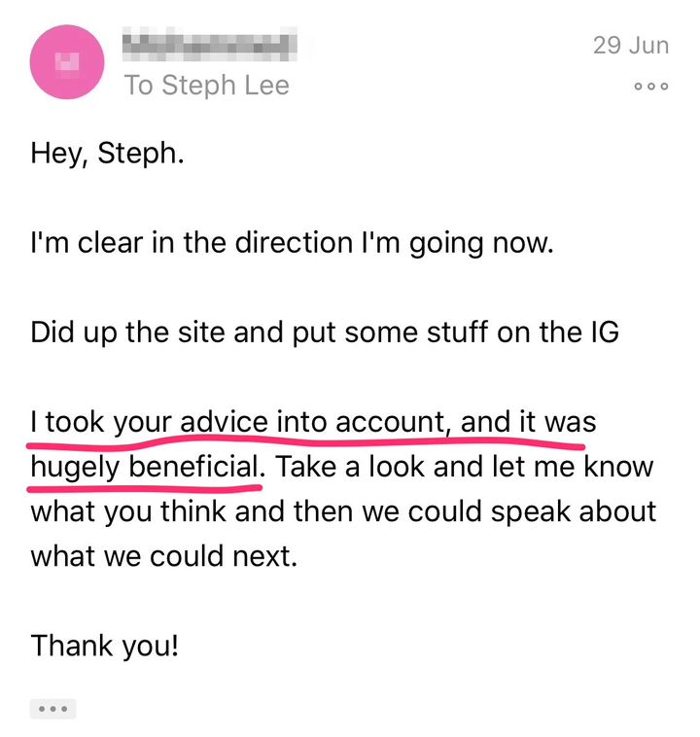700x737 pixels.
Task: Expand the quoted text ellipsis button
Action: point(52,709)
